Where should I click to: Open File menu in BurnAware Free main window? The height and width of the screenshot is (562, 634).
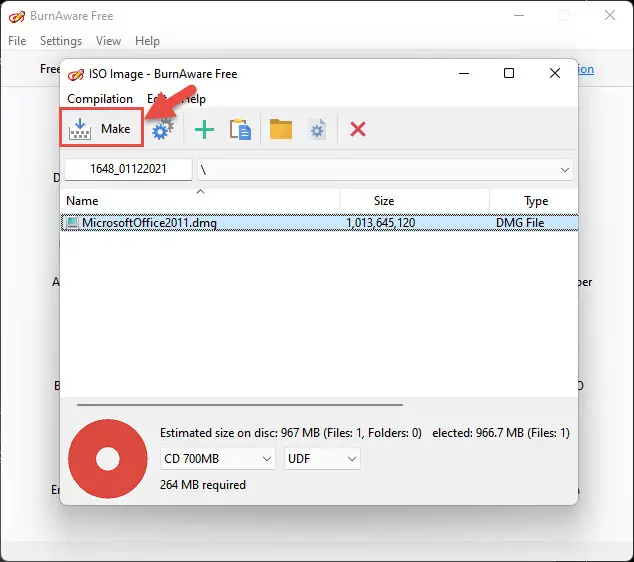click(x=17, y=41)
